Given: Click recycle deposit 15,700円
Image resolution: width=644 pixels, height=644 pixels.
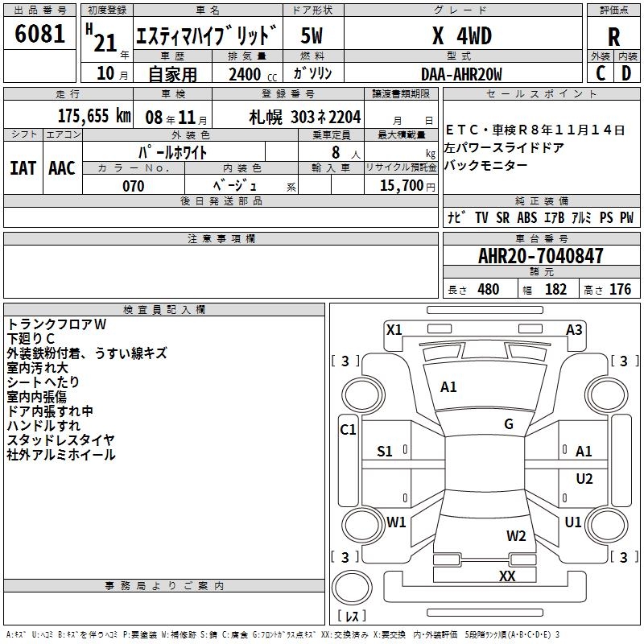Looking at the screenshot, I should [407, 186].
